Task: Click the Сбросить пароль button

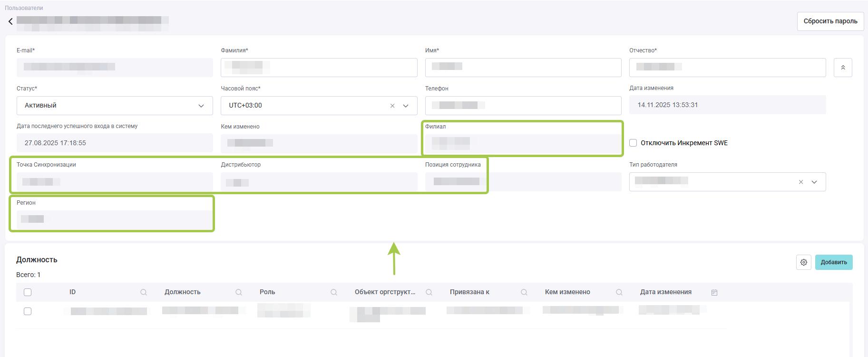Action: pos(830,21)
